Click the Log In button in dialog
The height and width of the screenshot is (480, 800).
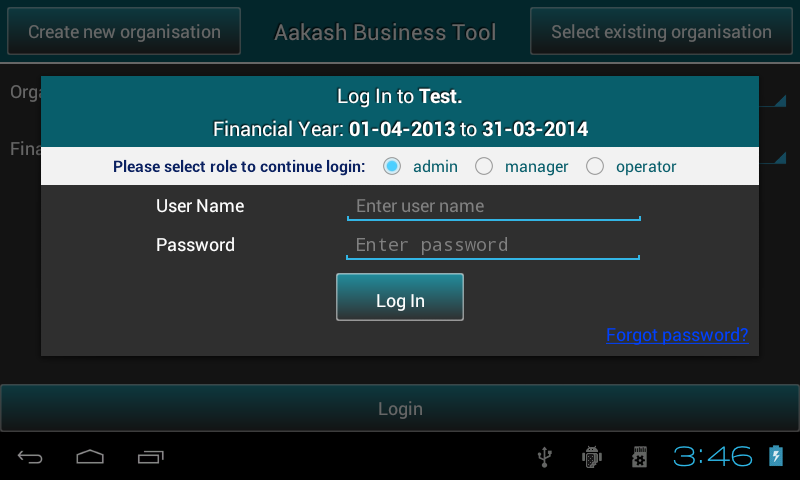pyautogui.click(x=400, y=297)
